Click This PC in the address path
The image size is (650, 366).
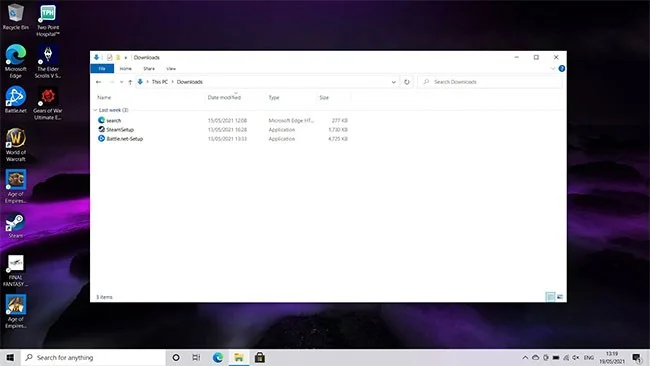click(160, 82)
